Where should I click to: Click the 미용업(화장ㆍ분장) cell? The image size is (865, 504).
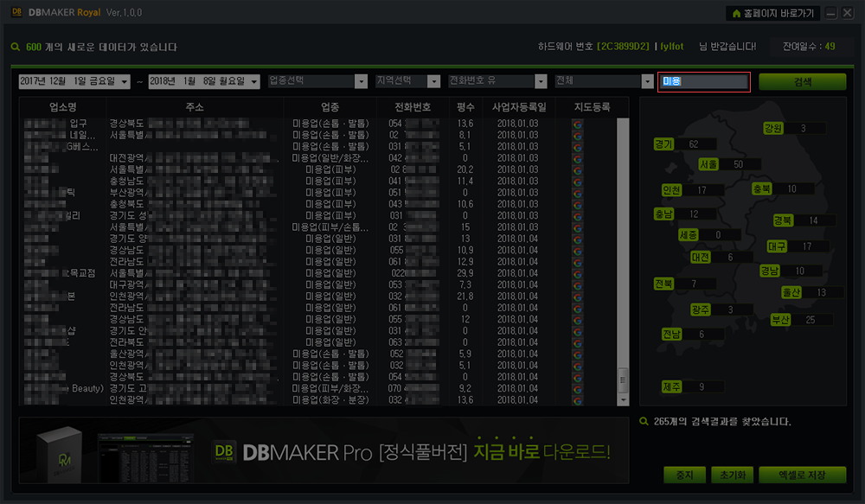click(x=330, y=399)
